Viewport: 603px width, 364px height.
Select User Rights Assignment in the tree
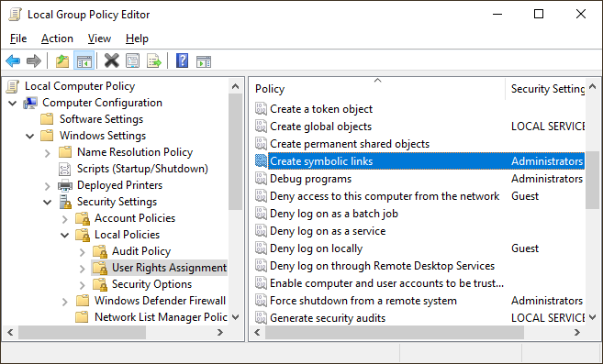click(169, 268)
